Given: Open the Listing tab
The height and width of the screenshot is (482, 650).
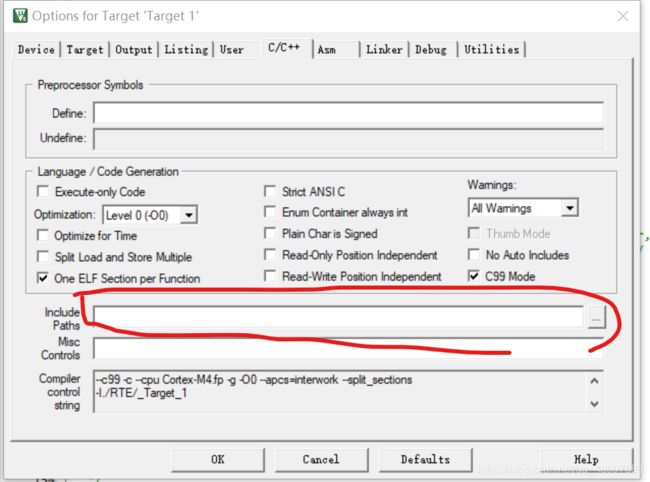Looking at the screenshot, I should (x=186, y=50).
